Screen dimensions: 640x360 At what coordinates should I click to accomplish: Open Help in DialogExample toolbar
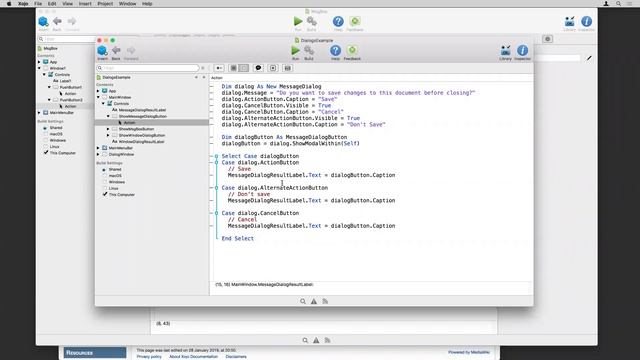[335, 51]
